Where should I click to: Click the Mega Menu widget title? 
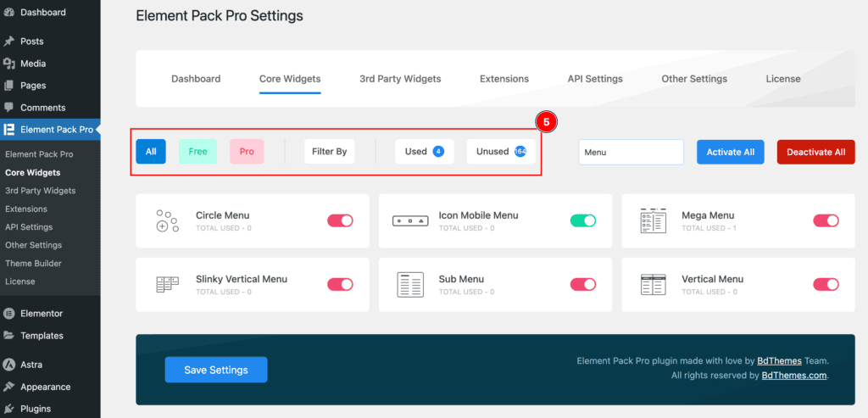click(x=708, y=215)
